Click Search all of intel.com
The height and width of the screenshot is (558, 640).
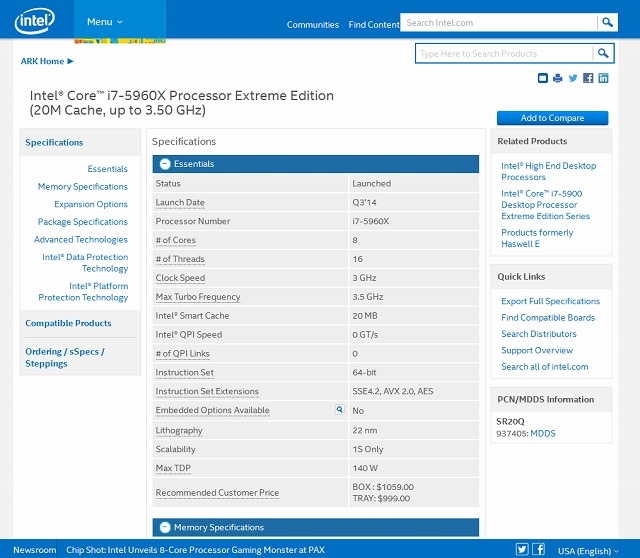(545, 367)
